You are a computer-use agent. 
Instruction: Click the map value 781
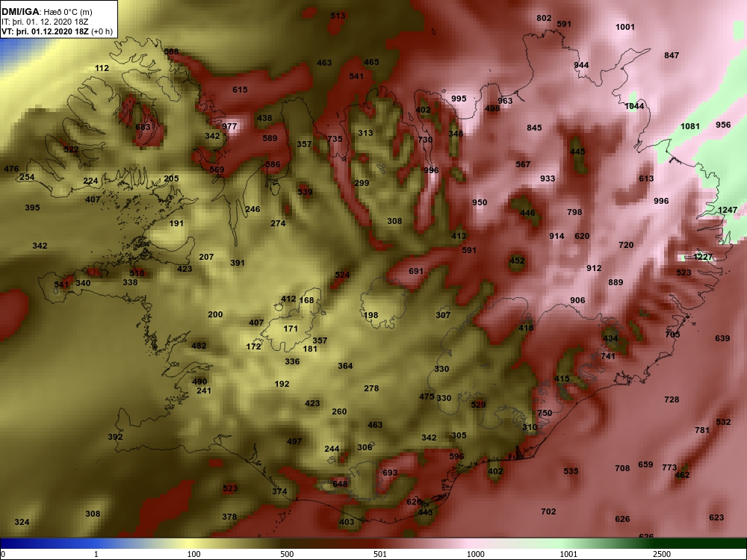tap(701, 430)
